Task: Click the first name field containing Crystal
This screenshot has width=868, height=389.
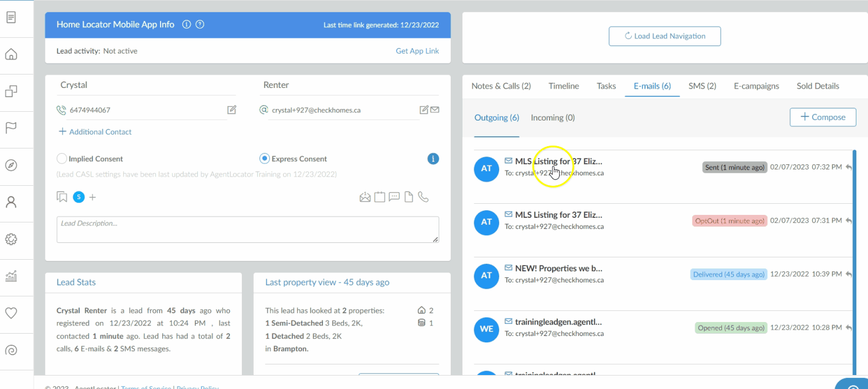Action: 146,85
